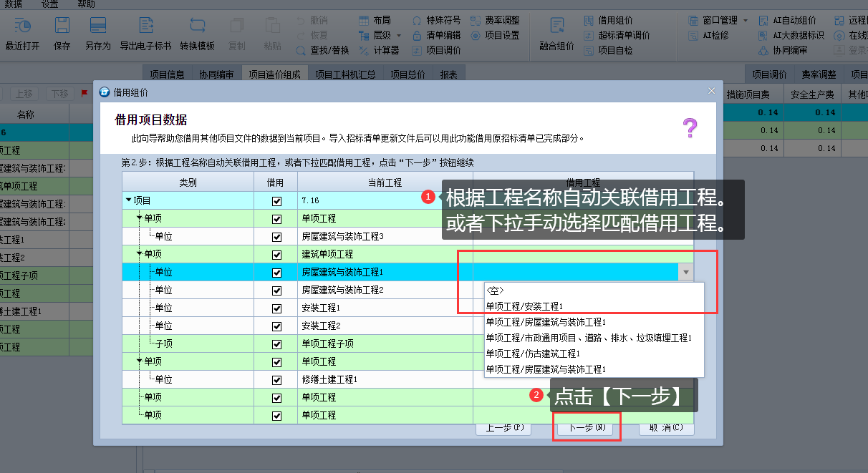Click the 布局 layout tool
Image resolution: width=868 pixels, height=473 pixels.
(x=375, y=20)
